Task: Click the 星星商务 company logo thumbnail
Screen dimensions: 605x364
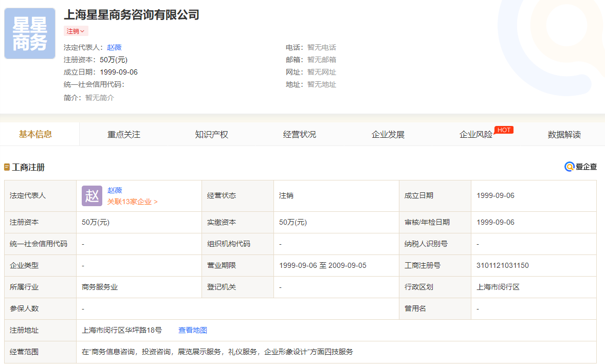Action: [x=29, y=33]
